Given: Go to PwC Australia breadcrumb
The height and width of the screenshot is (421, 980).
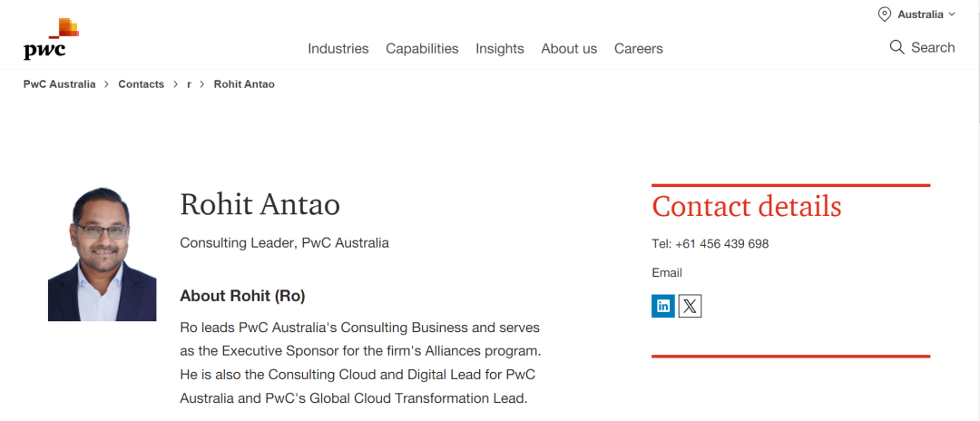Looking at the screenshot, I should 59,84.
